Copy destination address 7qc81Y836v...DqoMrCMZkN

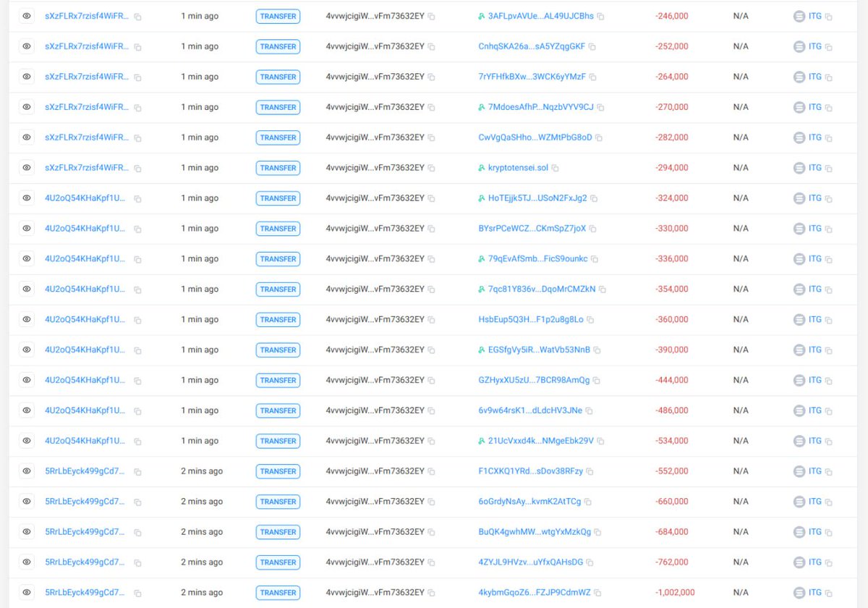pos(603,290)
